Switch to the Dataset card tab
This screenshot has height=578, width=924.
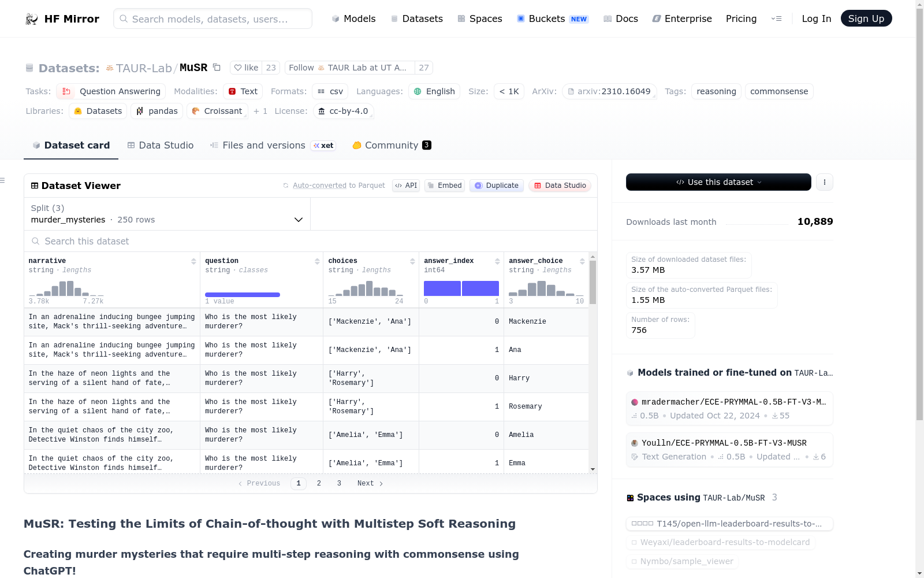pyautogui.click(x=71, y=146)
